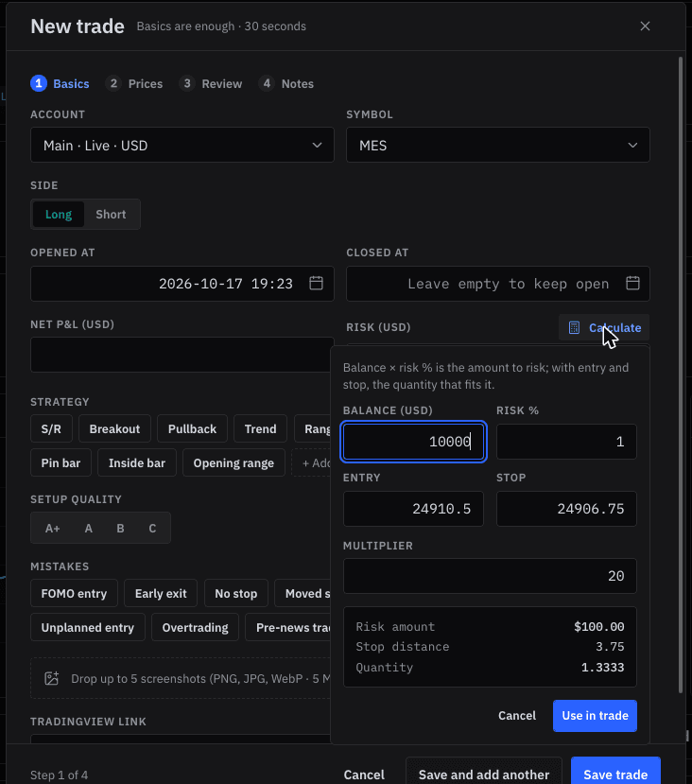Choose setup quality A
The width and height of the screenshot is (692, 784).
point(89,528)
